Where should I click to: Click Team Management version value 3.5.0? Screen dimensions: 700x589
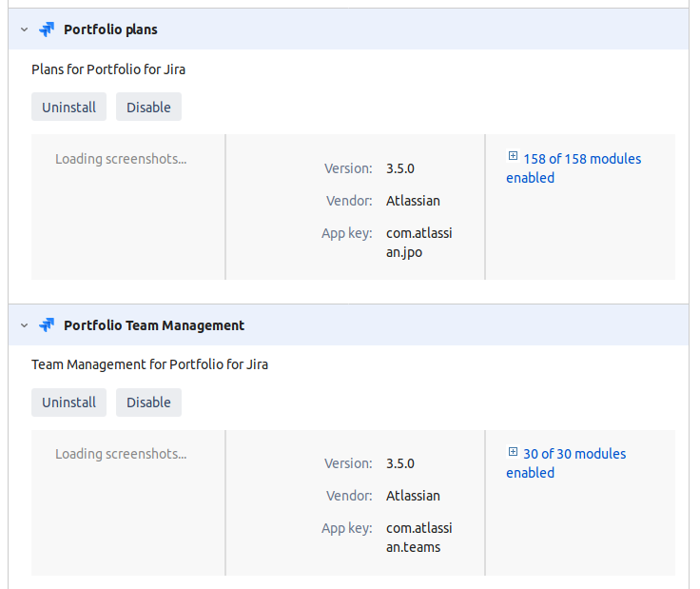tap(400, 463)
